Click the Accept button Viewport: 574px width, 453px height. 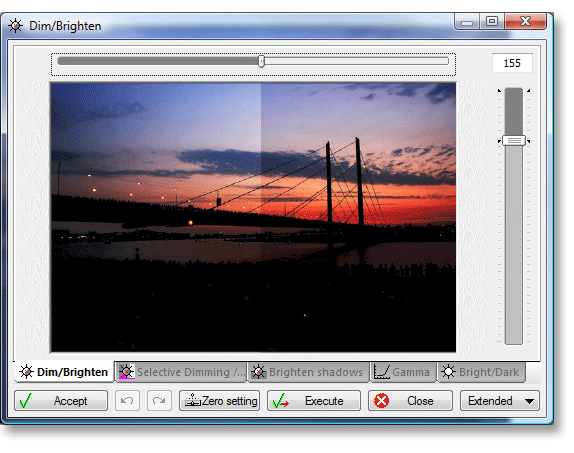[61, 401]
